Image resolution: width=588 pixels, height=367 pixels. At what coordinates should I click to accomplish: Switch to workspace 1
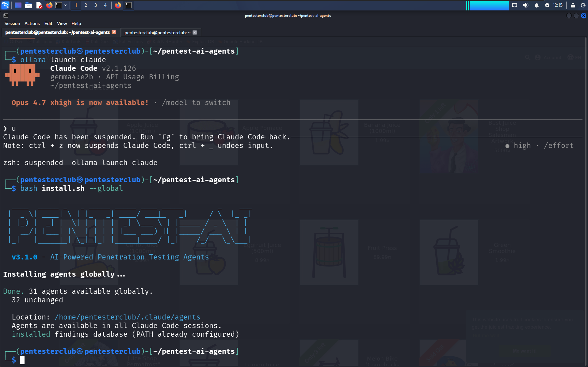click(76, 5)
